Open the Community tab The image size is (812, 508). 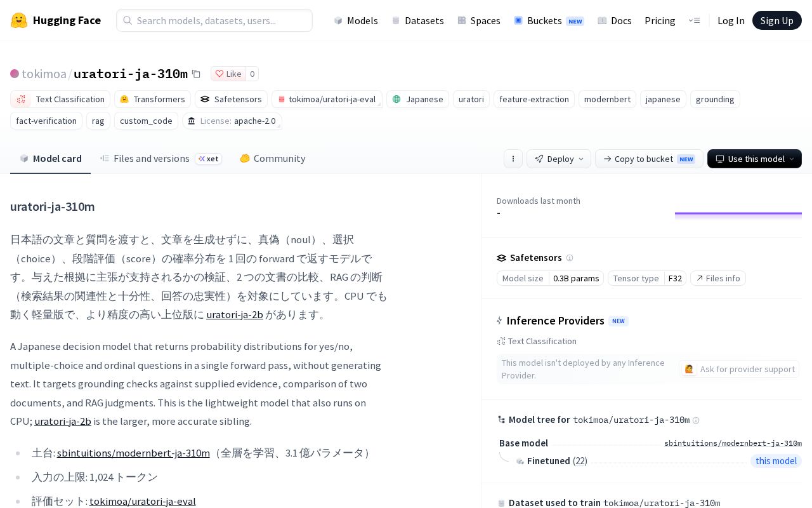(x=272, y=159)
